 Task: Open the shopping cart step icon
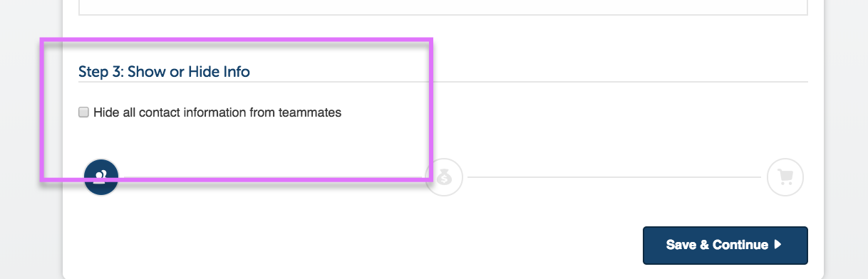click(x=785, y=177)
